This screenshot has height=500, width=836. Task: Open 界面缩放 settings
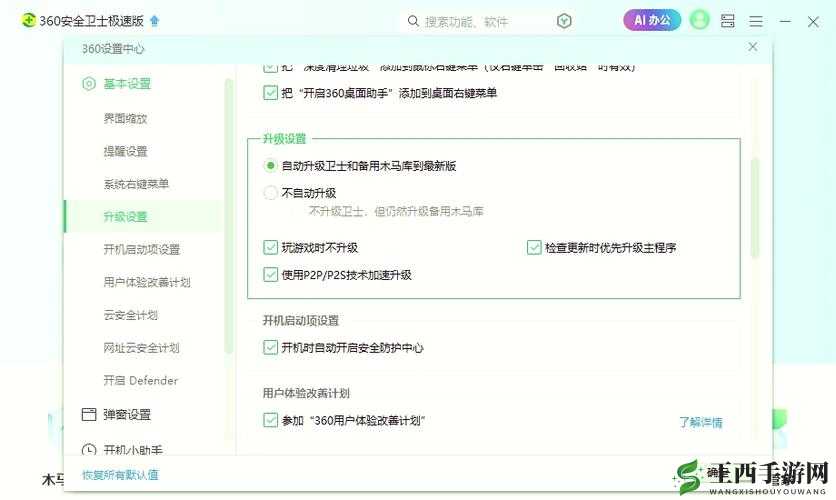(x=125, y=118)
